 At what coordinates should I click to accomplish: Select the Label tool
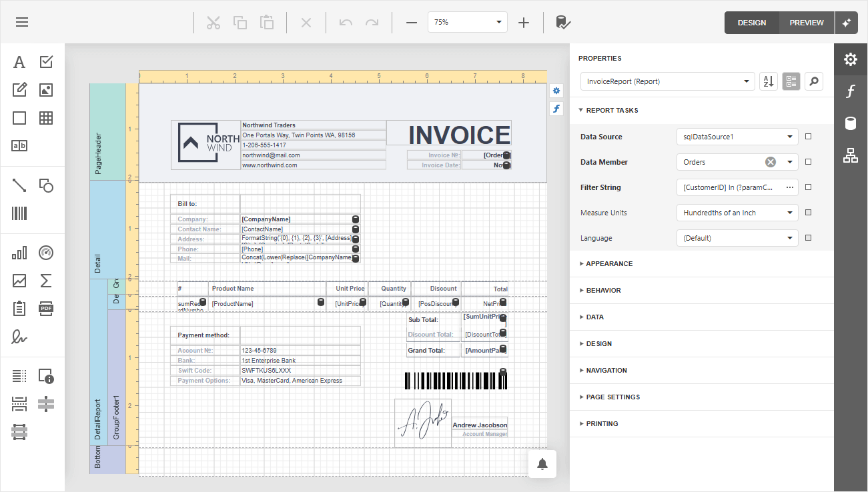click(19, 61)
